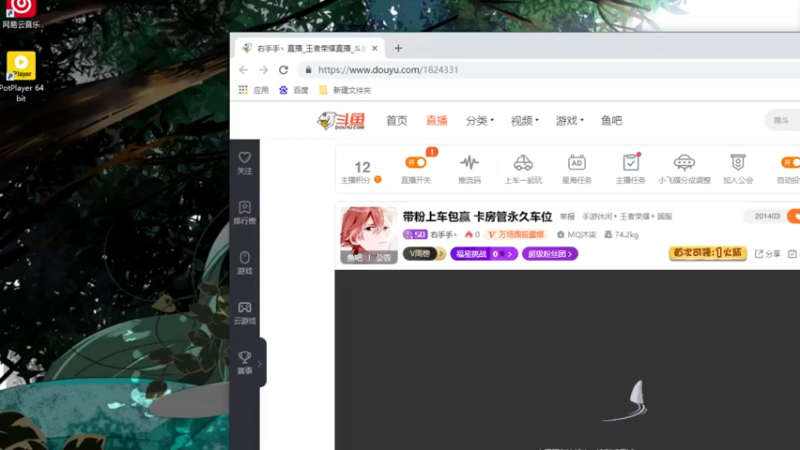
Task: Click the flame heat icon
Action: tap(468, 235)
